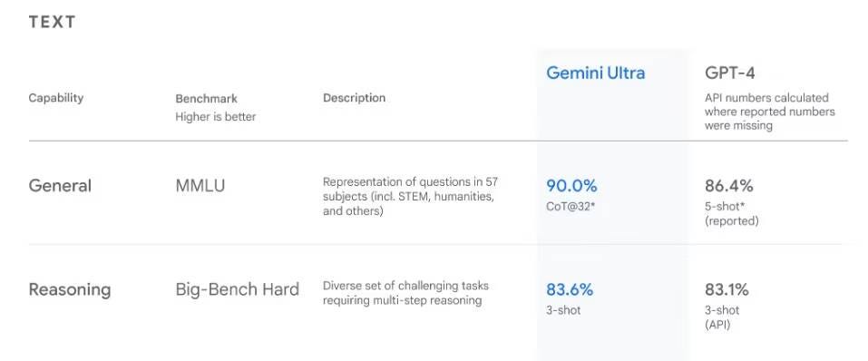Screen dimensions: 868x361
Task: Click the MMLU description about 57 subjects
Action: pos(411,196)
